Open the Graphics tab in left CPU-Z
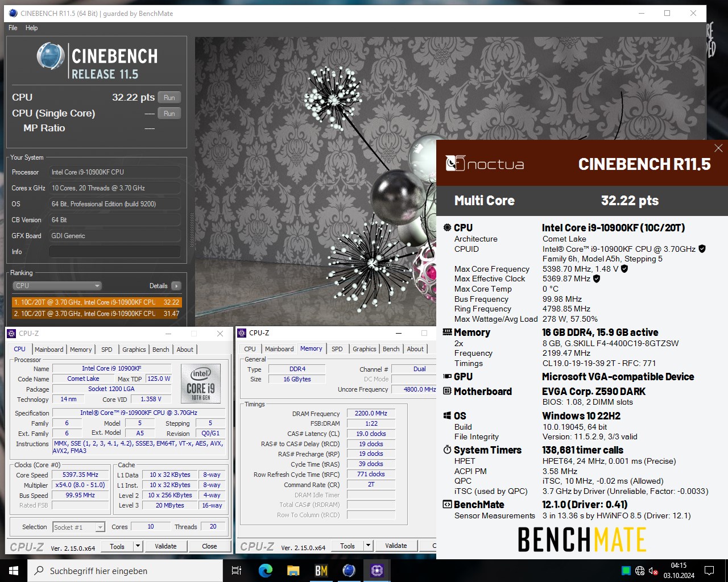Screen dimensions: 728x582 [x=134, y=350]
